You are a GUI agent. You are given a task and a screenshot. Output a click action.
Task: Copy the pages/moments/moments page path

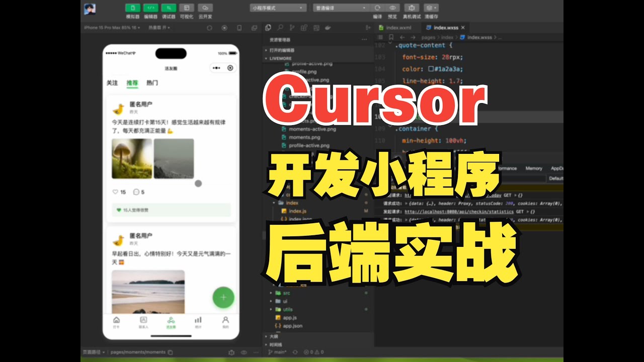[170, 352]
